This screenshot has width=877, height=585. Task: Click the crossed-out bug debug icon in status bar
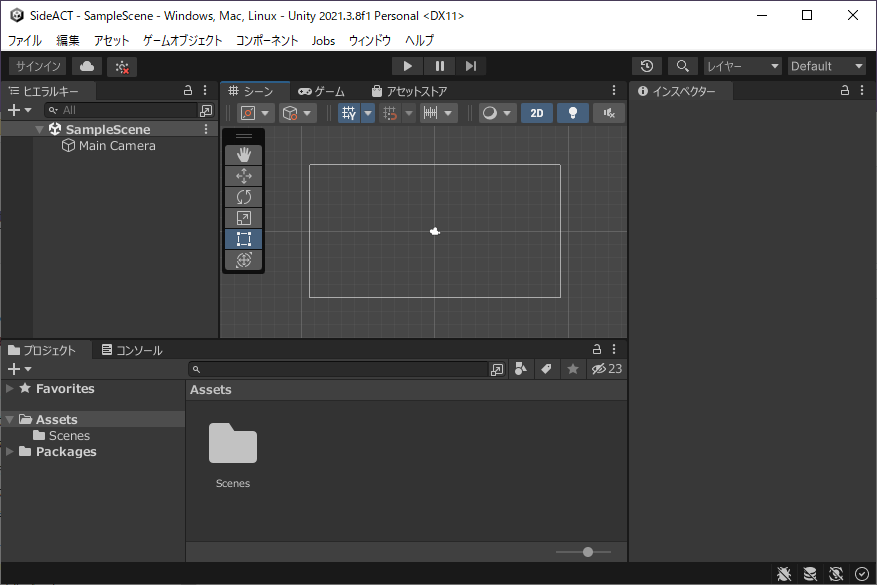click(x=784, y=573)
